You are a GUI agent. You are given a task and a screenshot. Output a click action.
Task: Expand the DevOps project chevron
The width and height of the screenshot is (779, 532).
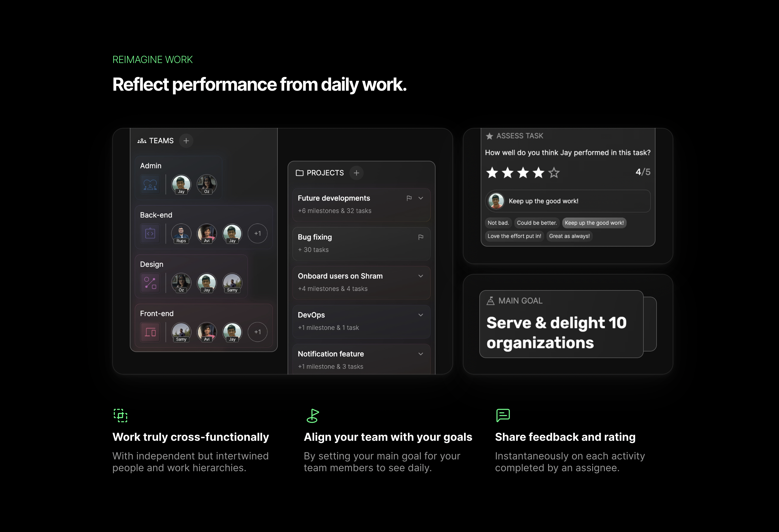click(x=421, y=315)
